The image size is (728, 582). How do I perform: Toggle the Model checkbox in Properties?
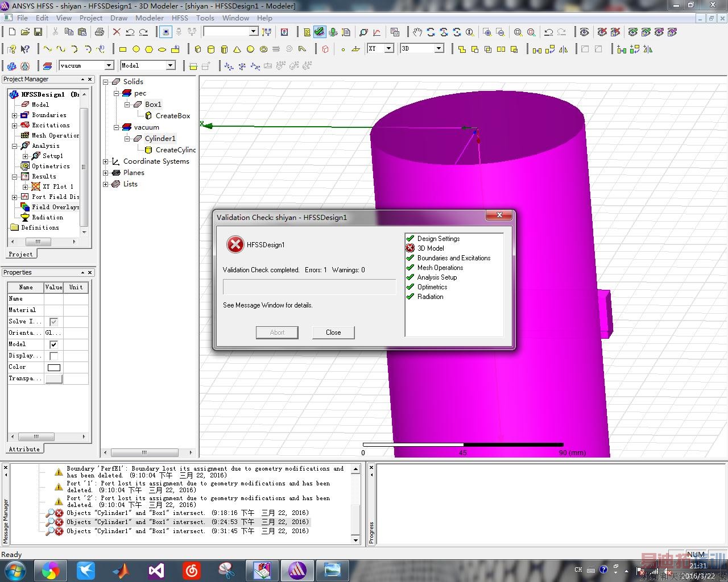53,344
